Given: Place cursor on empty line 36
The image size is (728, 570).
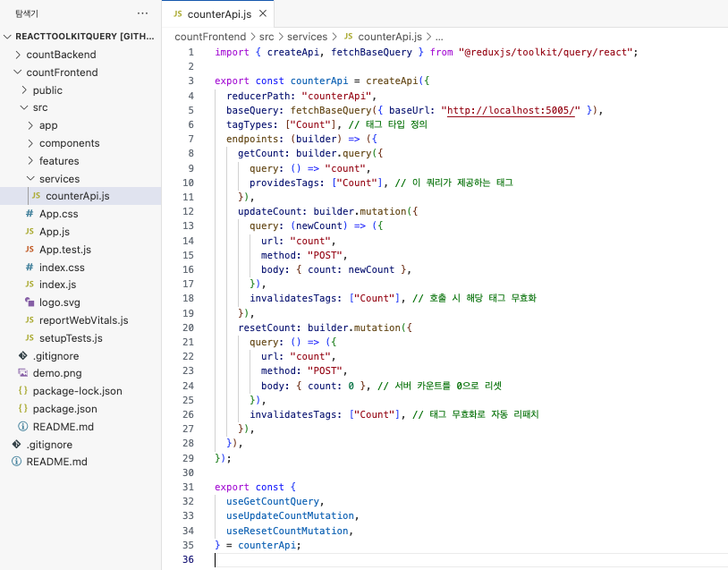Looking at the screenshot, I should tap(470, 560).
